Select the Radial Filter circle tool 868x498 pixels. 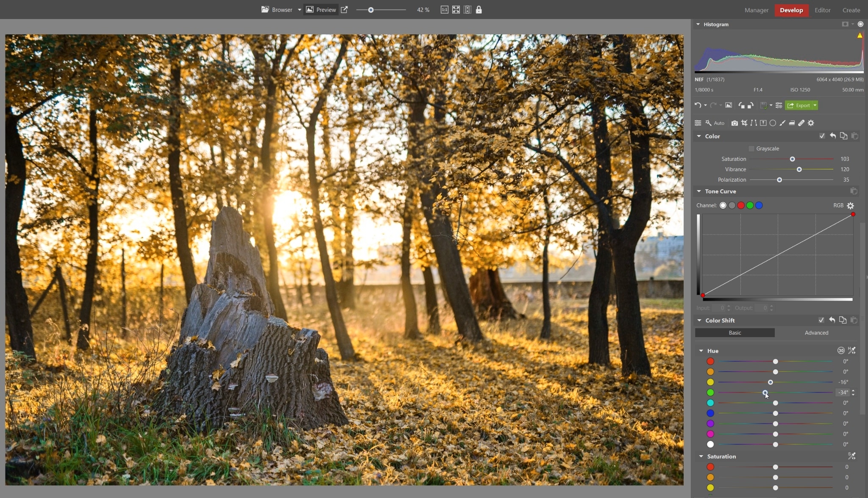[773, 123]
